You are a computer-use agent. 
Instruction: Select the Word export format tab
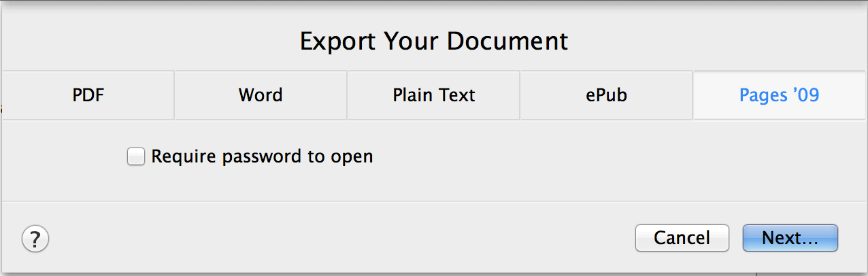click(x=261, y=95)
